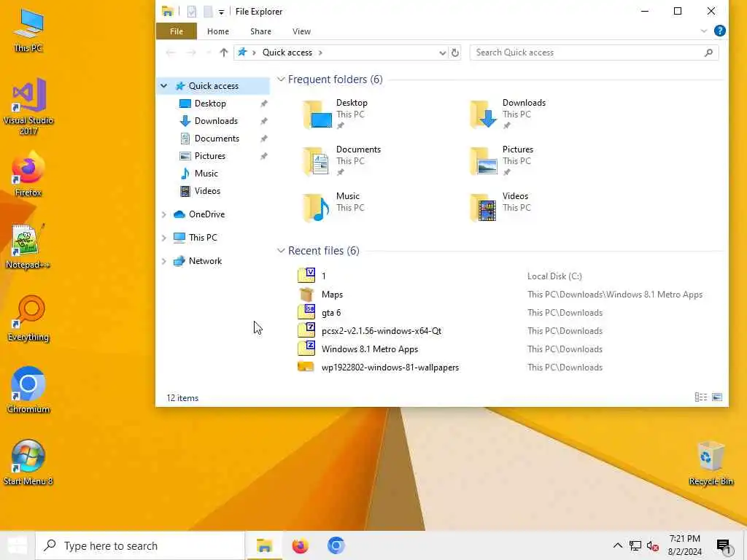Open Firefox desktop shortcut

(x=28, y=174)
